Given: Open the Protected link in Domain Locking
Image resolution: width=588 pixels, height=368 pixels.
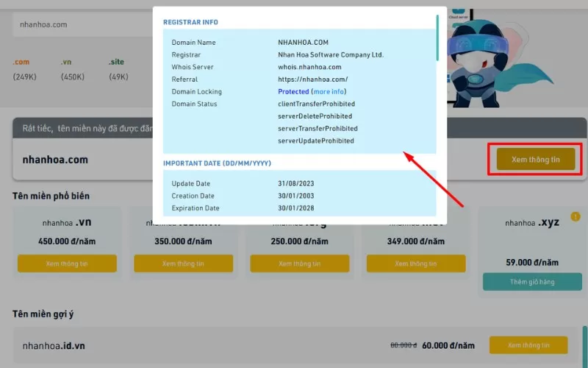Looking at the screenshot, I should tap(293, 92).
